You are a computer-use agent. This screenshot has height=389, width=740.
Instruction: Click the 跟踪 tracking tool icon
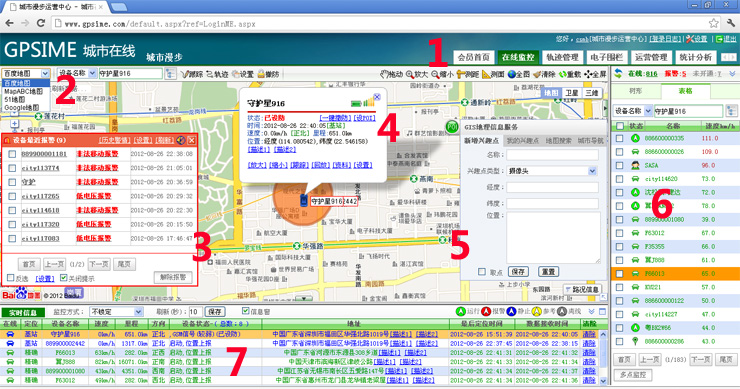point(185,74)
